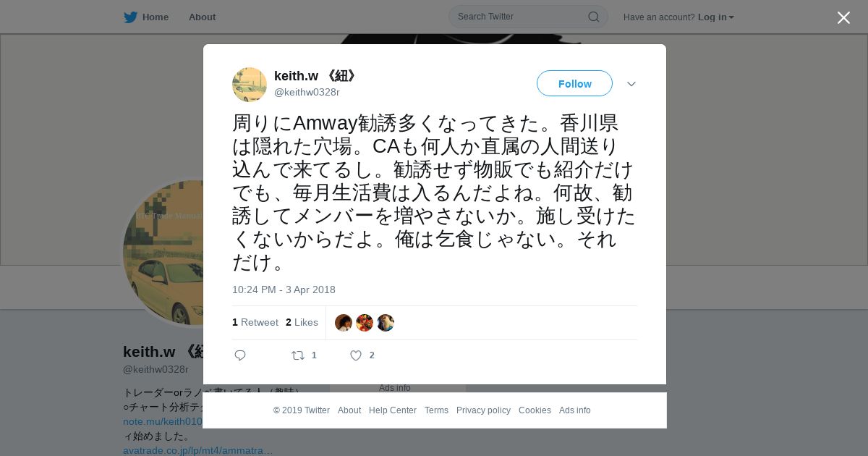
Task: Click the reply speech bubble icon
Action: [240, 355]
